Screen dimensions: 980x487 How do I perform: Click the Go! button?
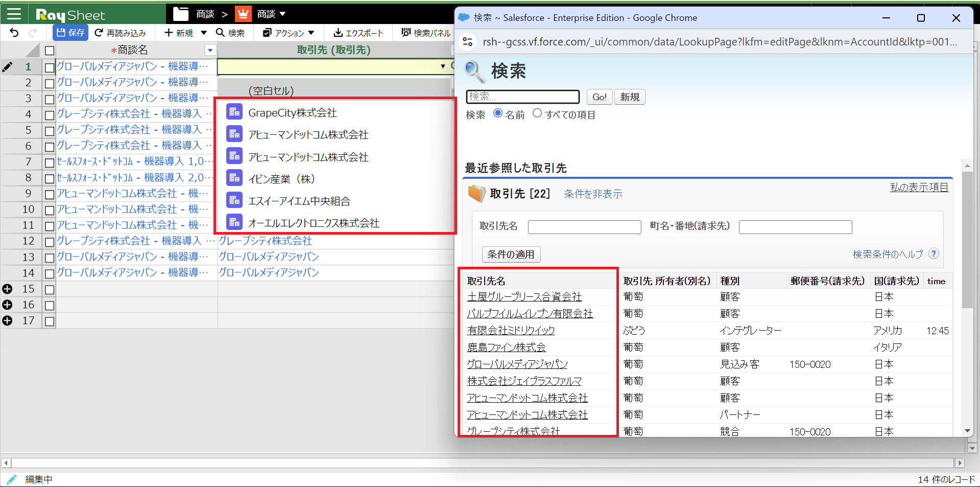coord(599,97)
